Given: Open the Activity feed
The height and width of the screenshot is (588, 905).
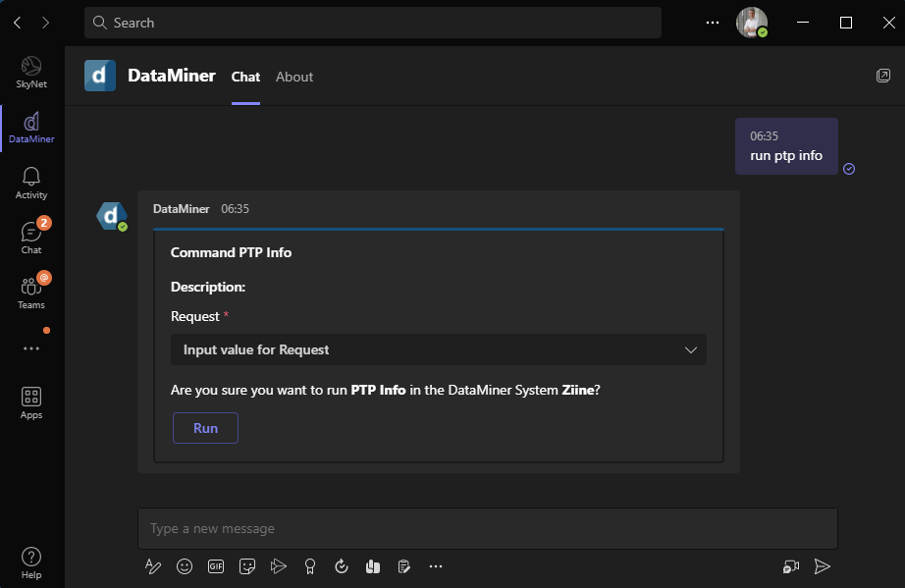Looking at the screenshot, I should click(x=31, y=184).
